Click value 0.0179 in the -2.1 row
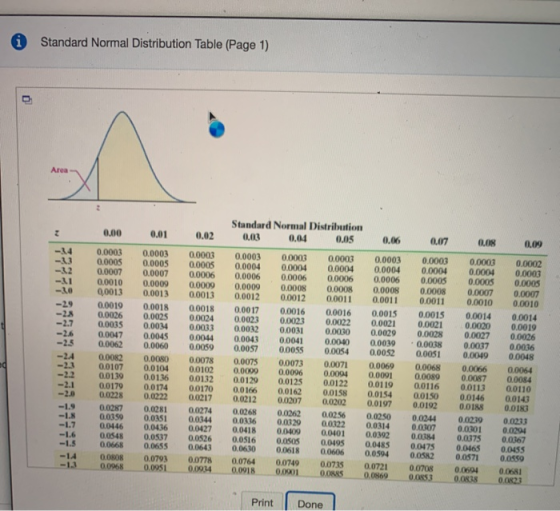The image size is (560, 511). click(x=111, y=386)
